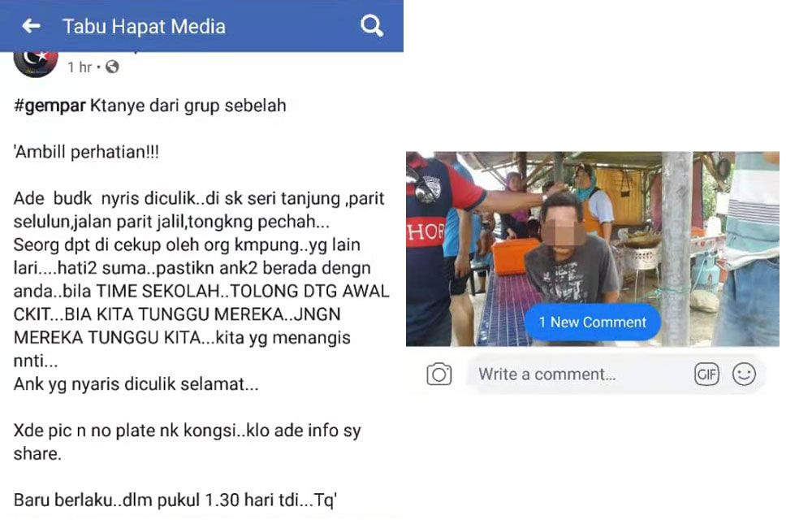Select the 'Ambill perhatian!!!' text line

coord(86,153)
